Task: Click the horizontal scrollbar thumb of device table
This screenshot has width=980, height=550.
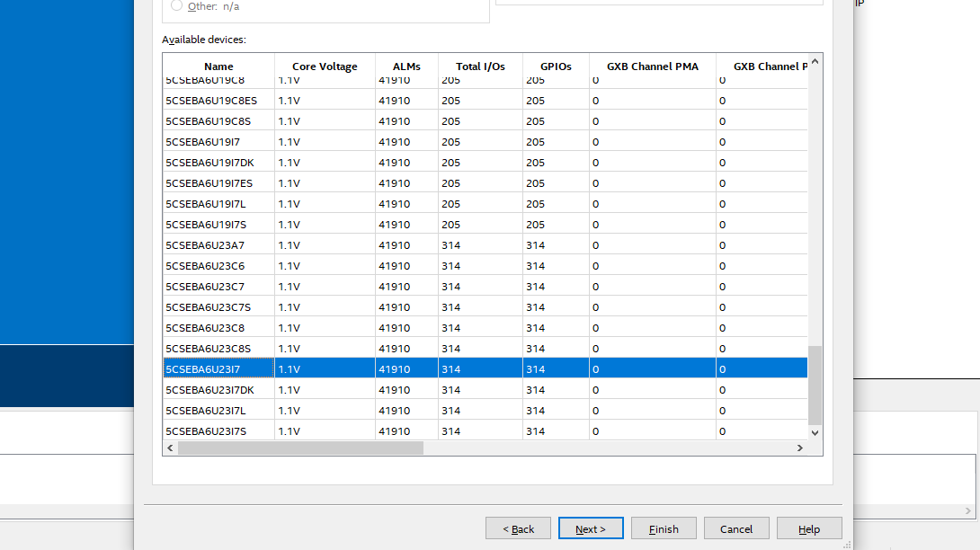Action: pyautogui.click(x=300, y=448)
